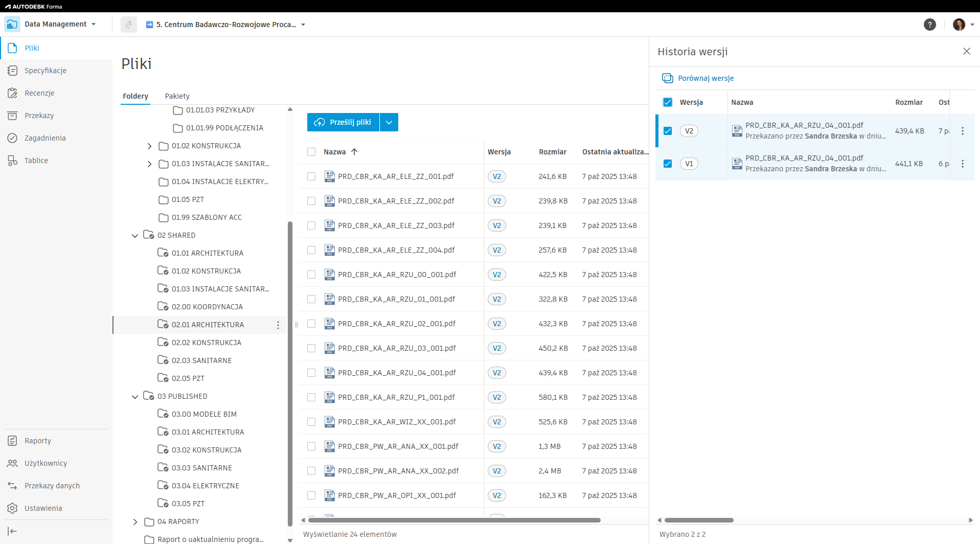
Task: Click the history scrollbar right arrow
Action: point(971,520)
